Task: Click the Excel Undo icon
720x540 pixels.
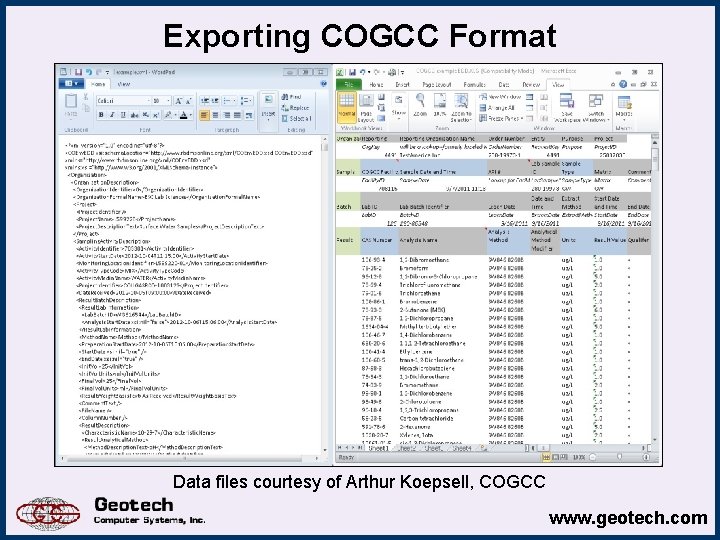Action: (x=363, y=72)
